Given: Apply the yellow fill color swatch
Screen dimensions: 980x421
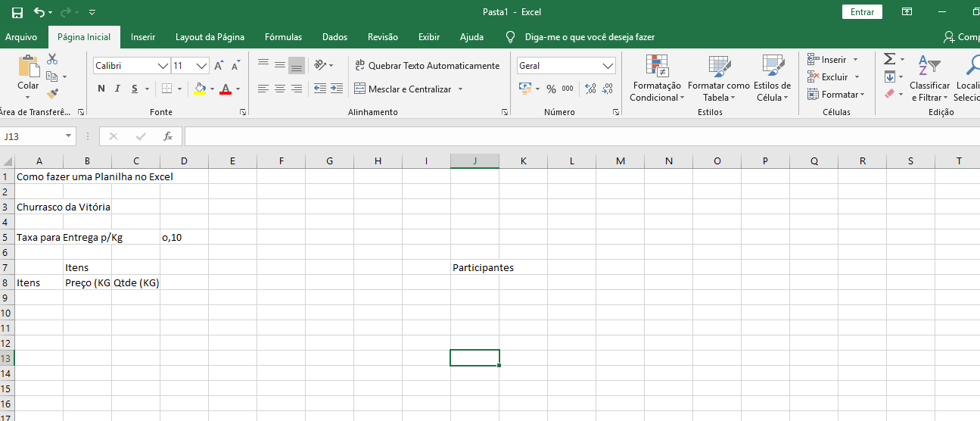Looking at the screenshot, I should [200, 89].
